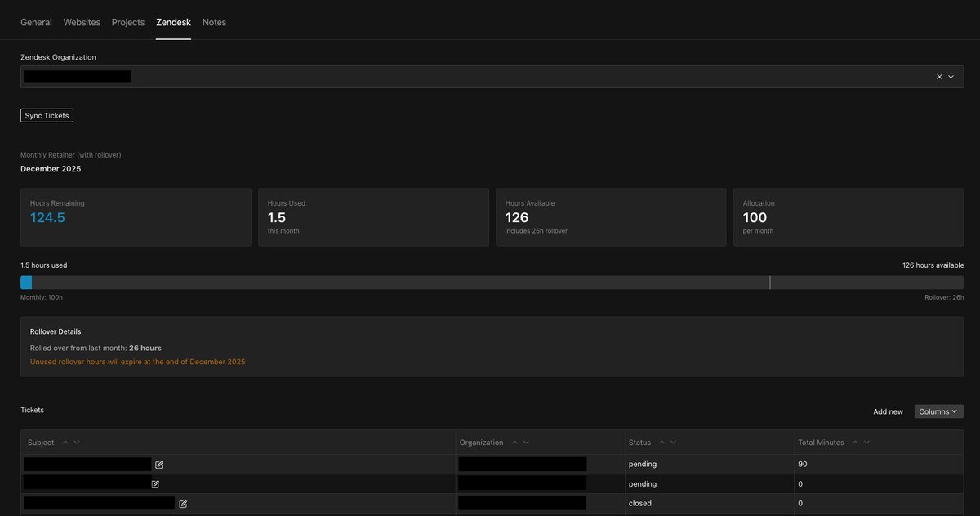
Task: Click the closed status cell
Action: [710, 504]
